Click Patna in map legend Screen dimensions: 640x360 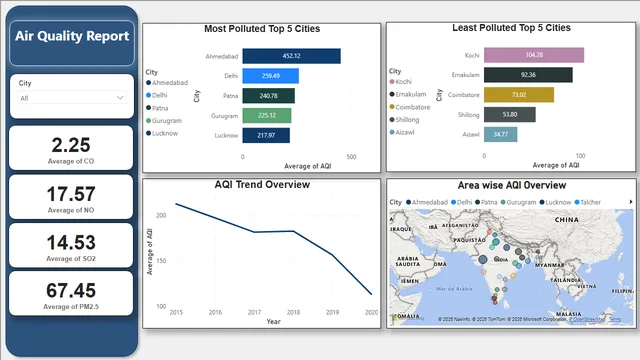pyautogui.click(x=486, y=202)
